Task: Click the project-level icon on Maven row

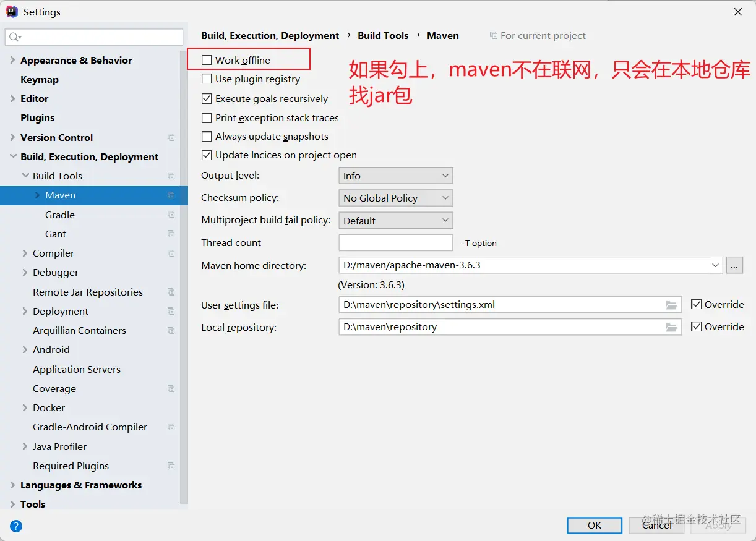Action: tap(171, 195)
